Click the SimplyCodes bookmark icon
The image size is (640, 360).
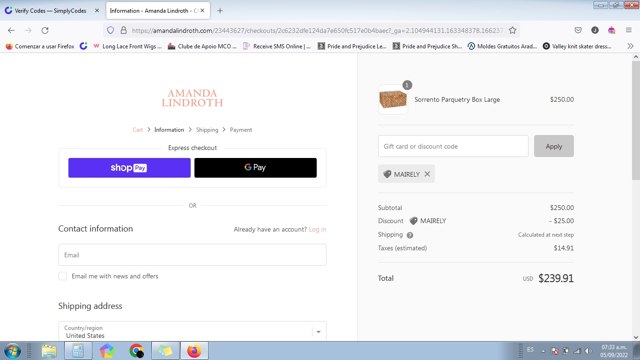83,46
